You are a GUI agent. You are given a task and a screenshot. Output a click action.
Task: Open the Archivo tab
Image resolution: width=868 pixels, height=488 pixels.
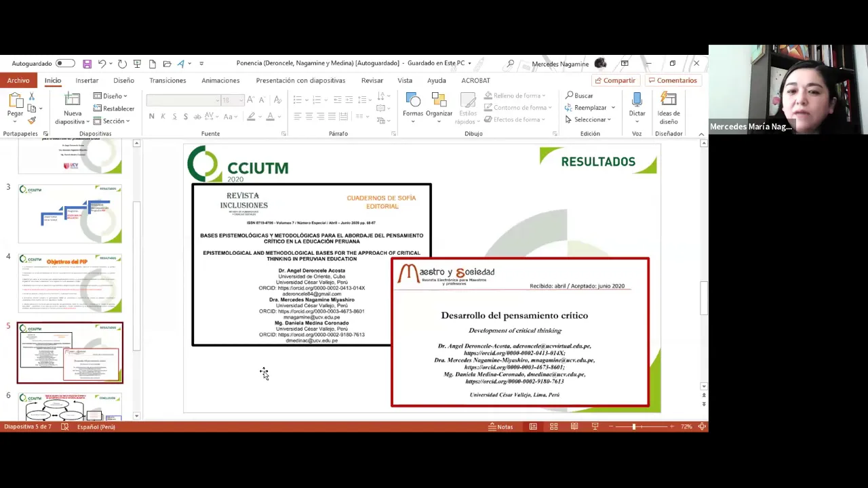[18, 80]
